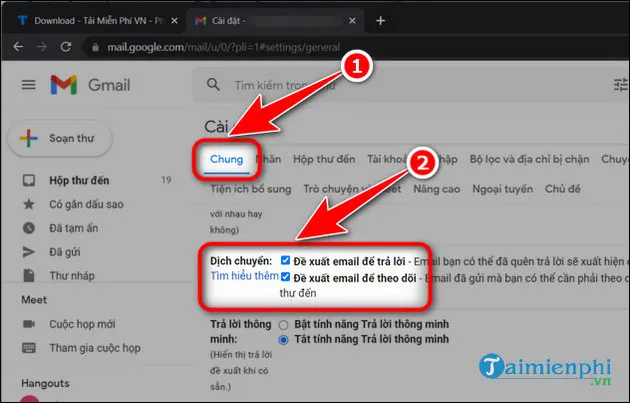This screenshot has width=630, height=403.
Task: Toggle Đề xuất email để trả lời checkbox
Action: (x=285, y=260)
